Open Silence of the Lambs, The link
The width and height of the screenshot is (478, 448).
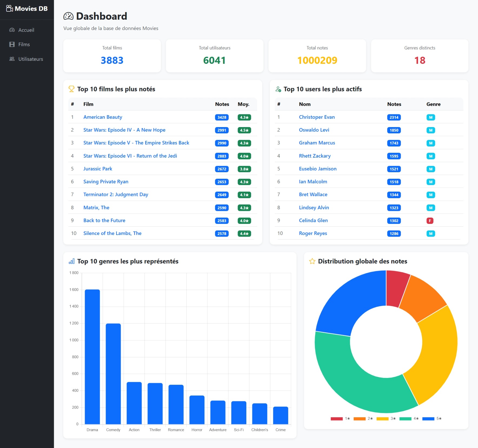pyautogui.click(x=112, y=233)
